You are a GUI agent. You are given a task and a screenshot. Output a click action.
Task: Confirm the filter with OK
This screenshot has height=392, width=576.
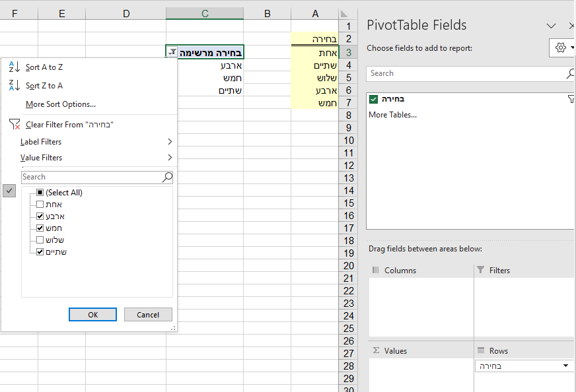pyautogui.click(x=92, y=315)
